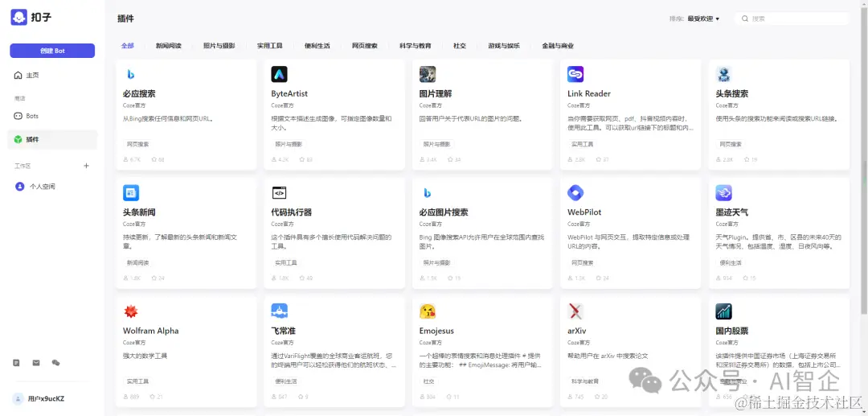The image size is (868, 416).
Task: Select the 便利生活 category tab
Action: (317, 46)
